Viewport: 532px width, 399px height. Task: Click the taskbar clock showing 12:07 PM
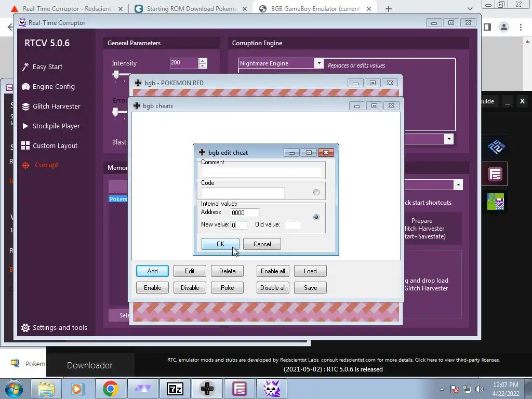[506, 389]
